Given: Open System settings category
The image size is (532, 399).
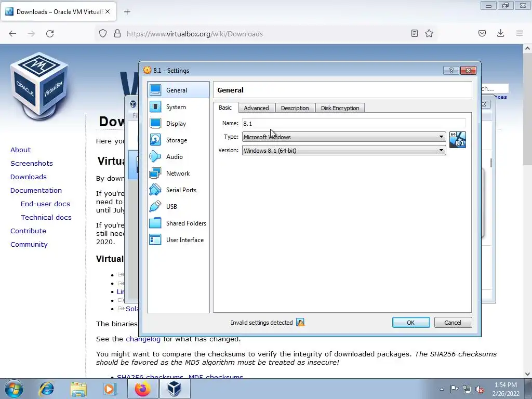Looking at the screenshot, I should tap(179, 107).
